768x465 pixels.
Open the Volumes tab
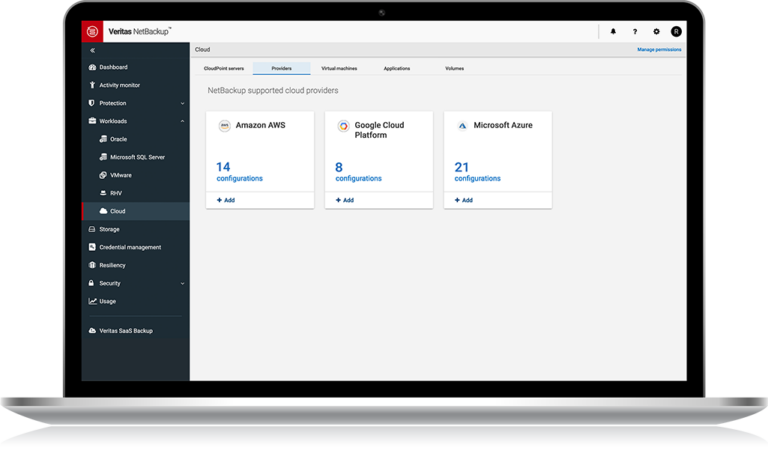(454, 68)
